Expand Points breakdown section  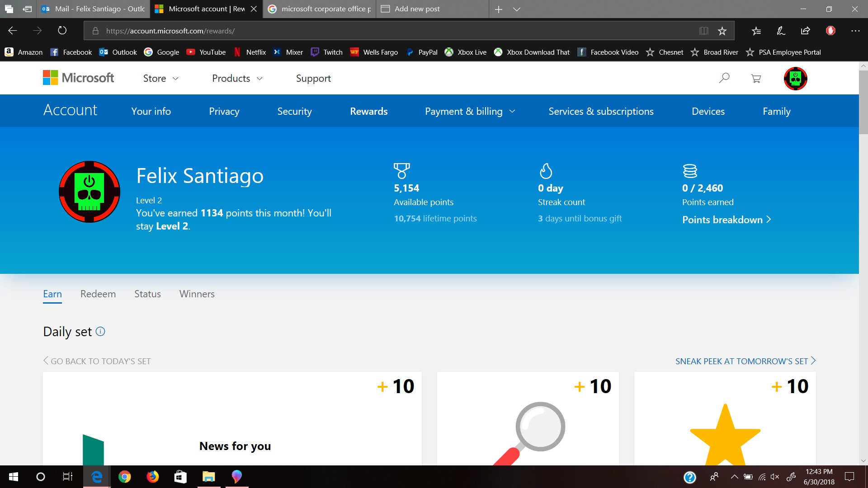[726, 219]
